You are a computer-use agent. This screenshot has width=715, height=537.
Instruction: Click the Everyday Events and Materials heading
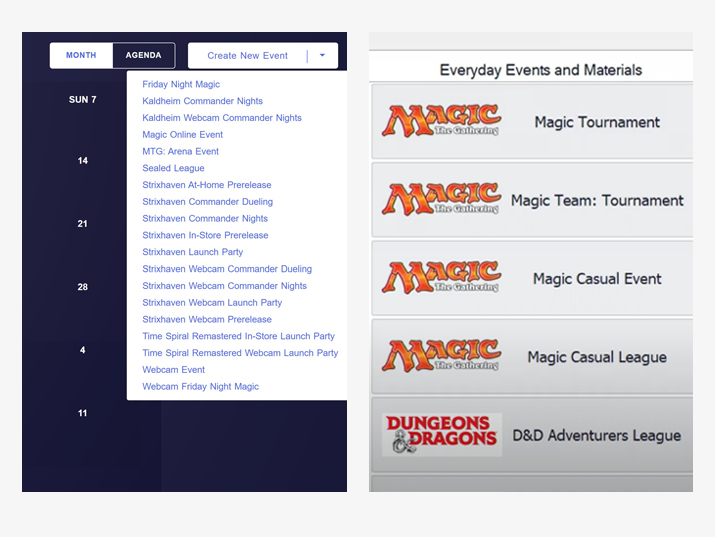541,70
